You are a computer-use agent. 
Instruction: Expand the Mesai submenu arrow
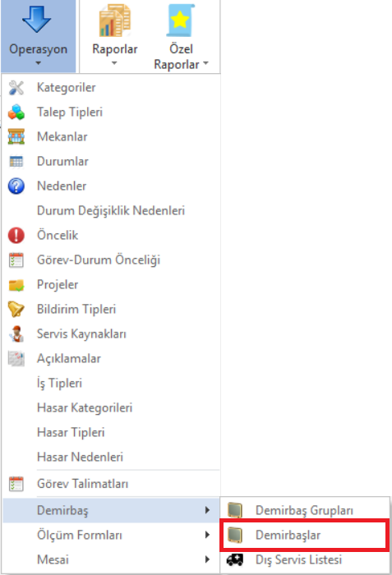[207, 559]
